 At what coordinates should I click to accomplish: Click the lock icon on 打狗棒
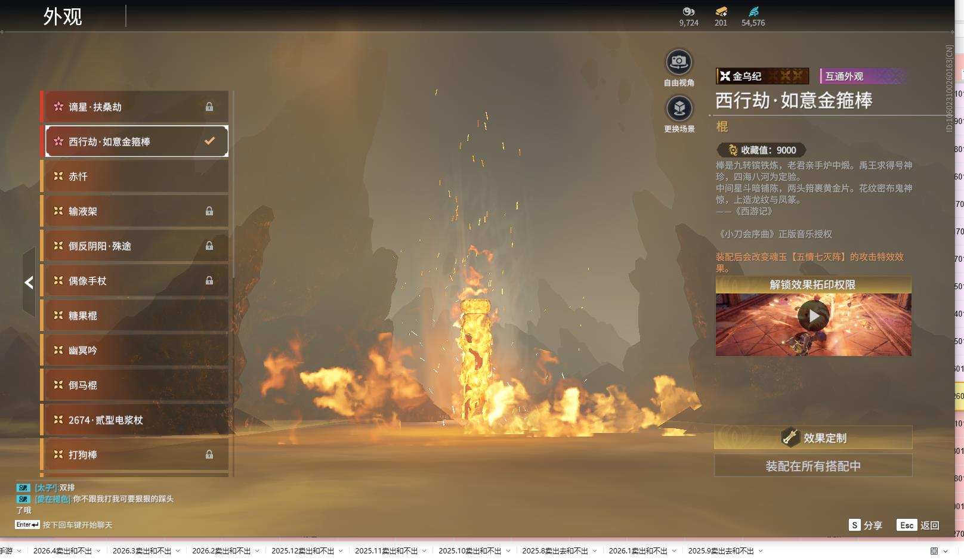point(209,454)
